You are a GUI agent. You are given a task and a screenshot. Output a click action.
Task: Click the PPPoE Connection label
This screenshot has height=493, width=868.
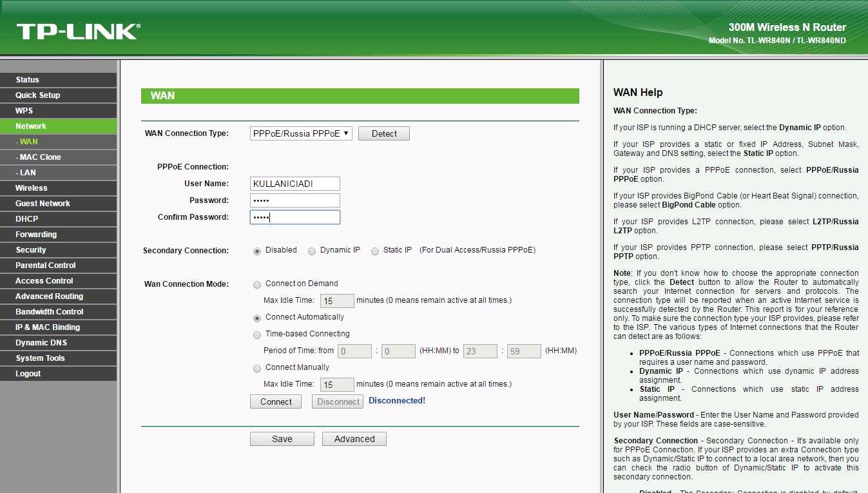coord(193,167)
